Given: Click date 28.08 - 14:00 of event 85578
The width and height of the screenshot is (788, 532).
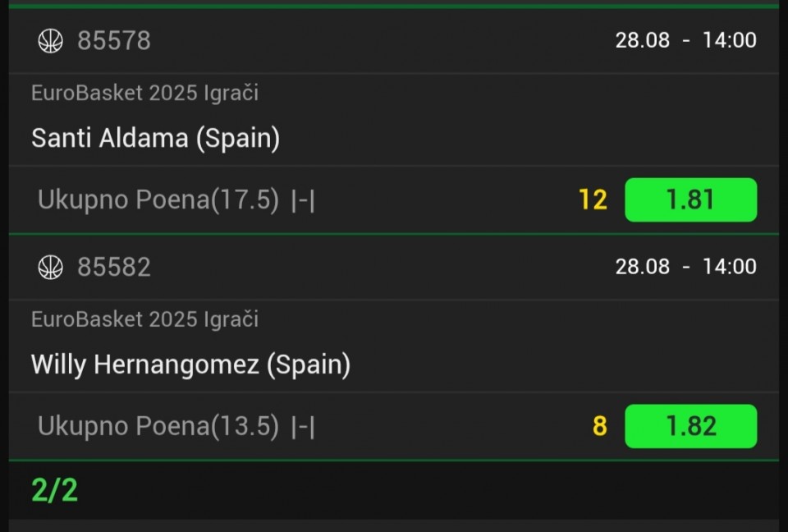Looking at the screenshot, I should tap(685, 40).
